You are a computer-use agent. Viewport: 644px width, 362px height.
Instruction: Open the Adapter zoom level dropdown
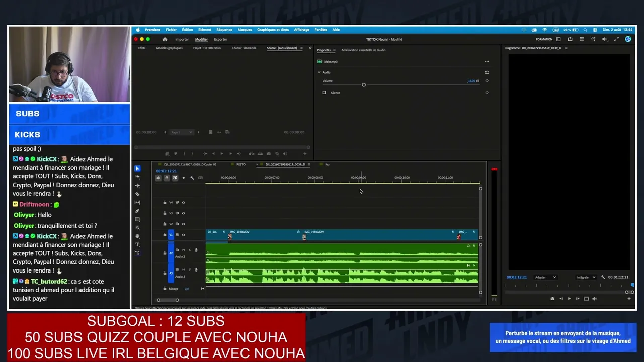pyautogui.click(x=545, y=277)
